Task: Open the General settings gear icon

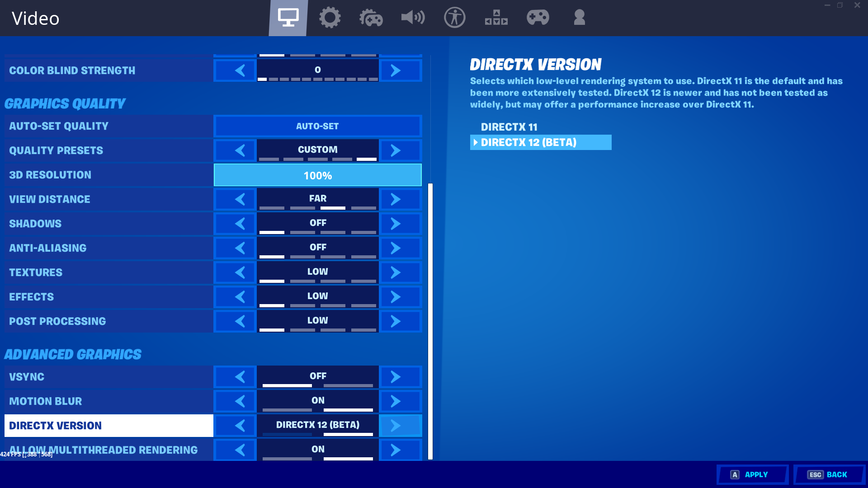Action: (x=330, y=17)
